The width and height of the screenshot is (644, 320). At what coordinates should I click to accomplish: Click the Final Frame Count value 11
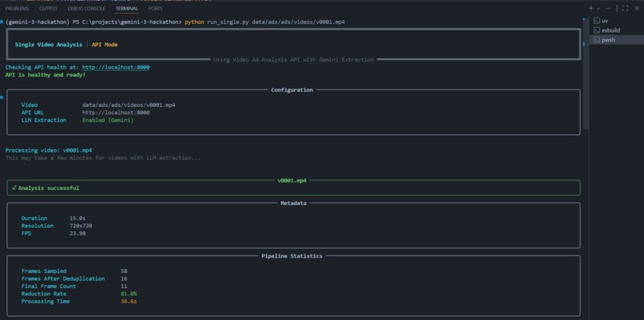124,286
